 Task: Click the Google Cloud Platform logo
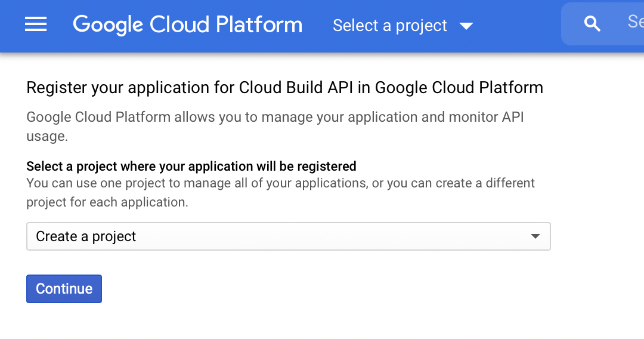pos(188,24)
